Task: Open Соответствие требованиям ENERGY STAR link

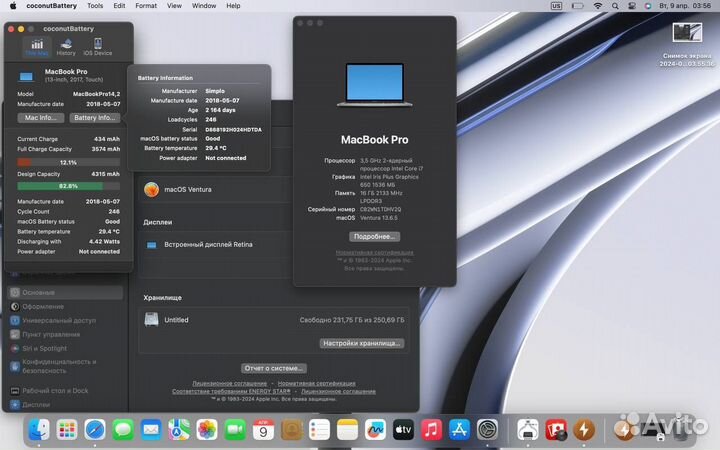Action: 231,391
